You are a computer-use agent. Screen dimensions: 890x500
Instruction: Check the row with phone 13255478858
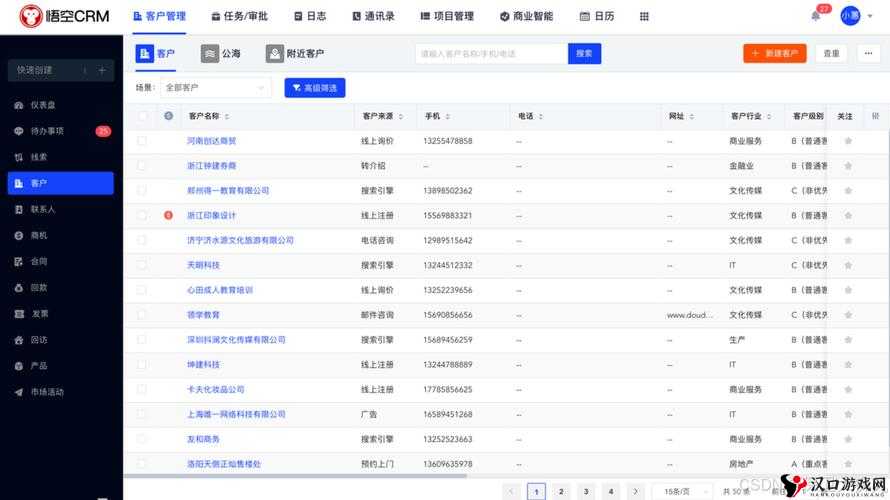click(x=142, y=141)
